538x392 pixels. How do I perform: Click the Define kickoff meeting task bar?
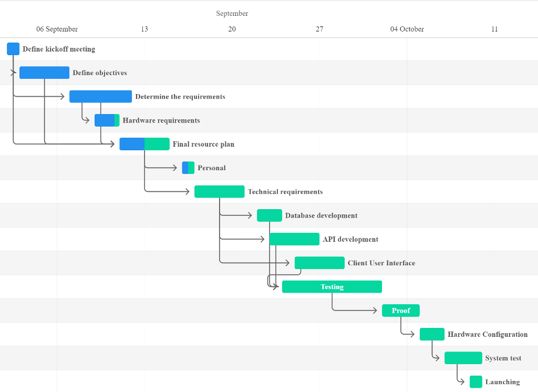[13, 49]
